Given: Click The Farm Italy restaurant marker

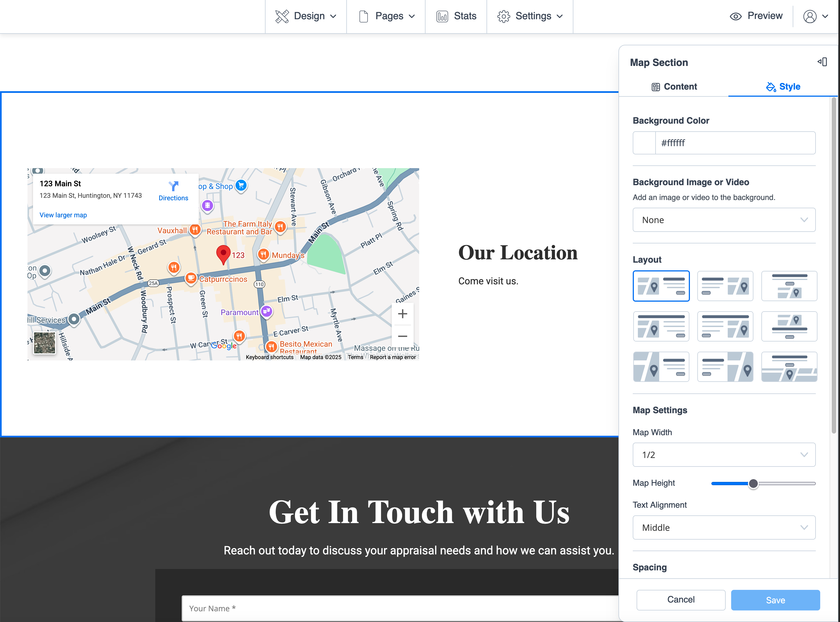Looking at the screenshot, I should coord(280,227).
